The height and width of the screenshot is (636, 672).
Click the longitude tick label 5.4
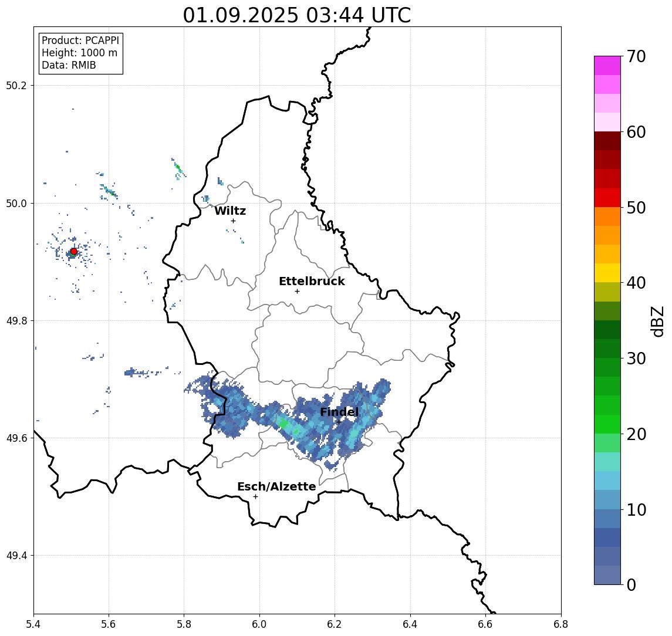[33, 624]
